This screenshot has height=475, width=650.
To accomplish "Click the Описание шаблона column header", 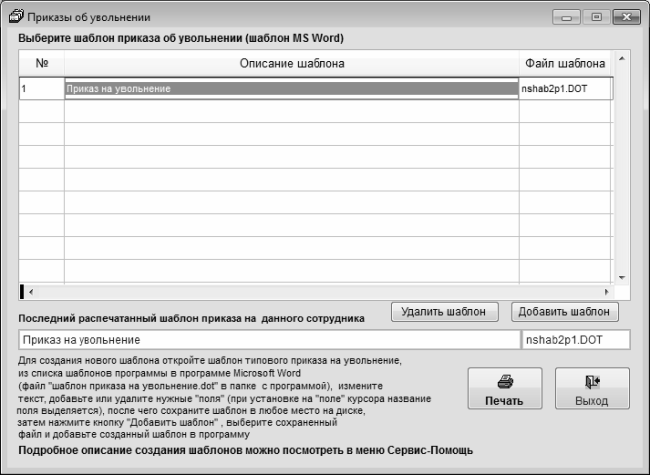I will tap(291, 64).
